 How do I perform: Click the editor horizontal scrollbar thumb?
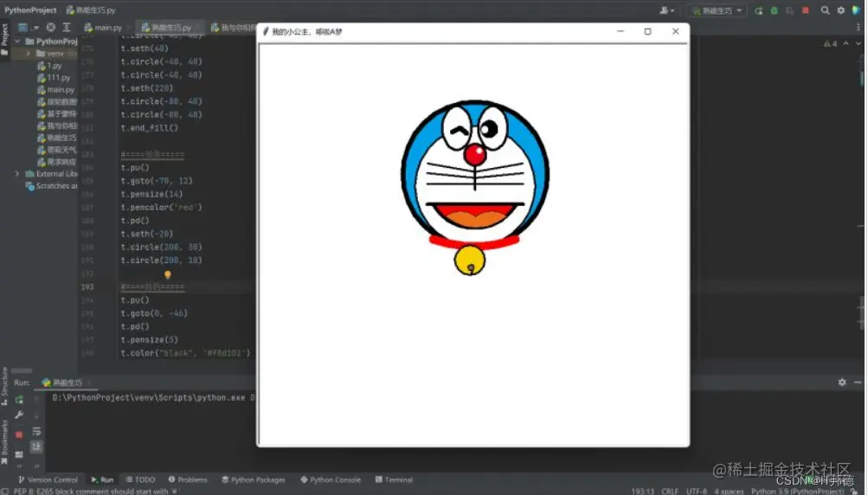point(22,370)
